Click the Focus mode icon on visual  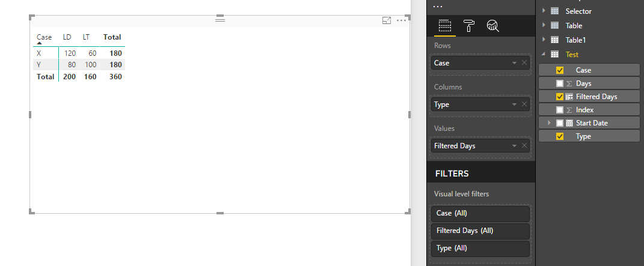387,20
